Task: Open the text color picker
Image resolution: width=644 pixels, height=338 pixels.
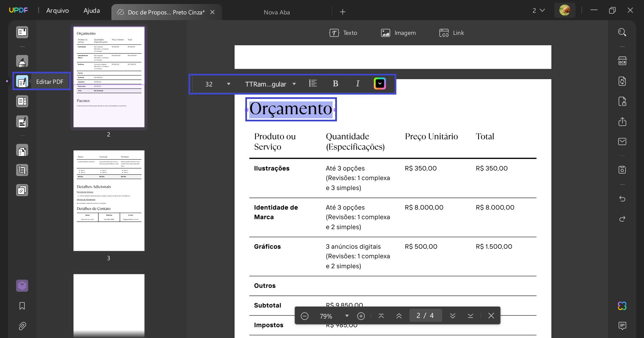Action: 379,83
